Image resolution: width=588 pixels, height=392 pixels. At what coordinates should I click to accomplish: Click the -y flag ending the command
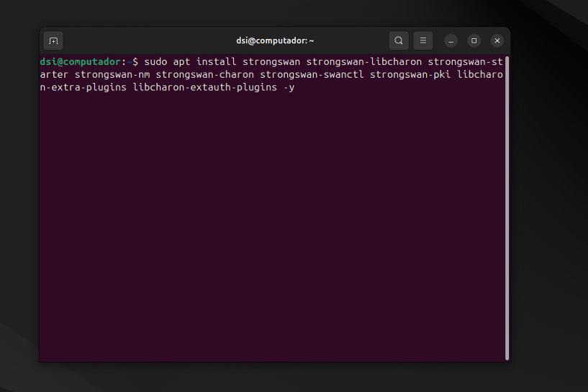click(289, 88)
